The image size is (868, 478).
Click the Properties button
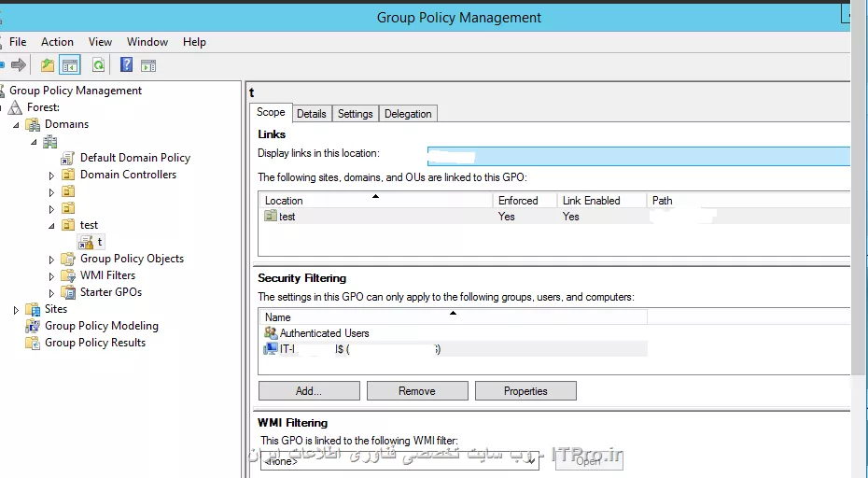(525, 390)
